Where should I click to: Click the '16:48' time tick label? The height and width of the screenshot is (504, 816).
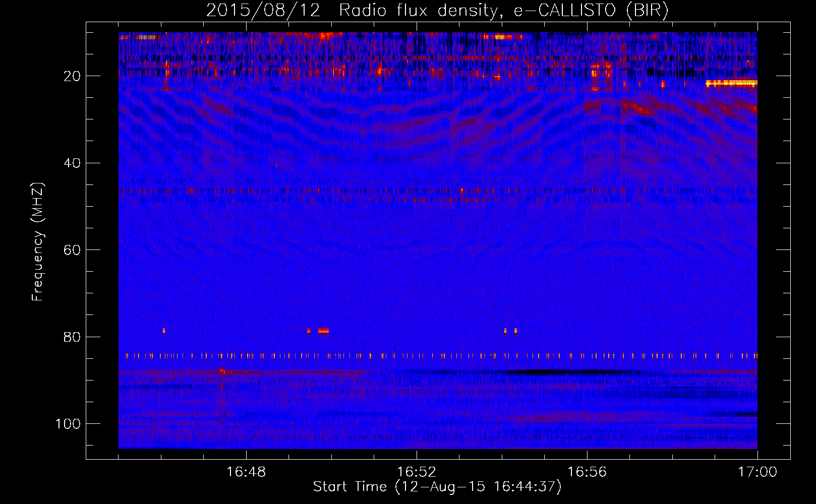pyautogui.click(x=246, y=472)
